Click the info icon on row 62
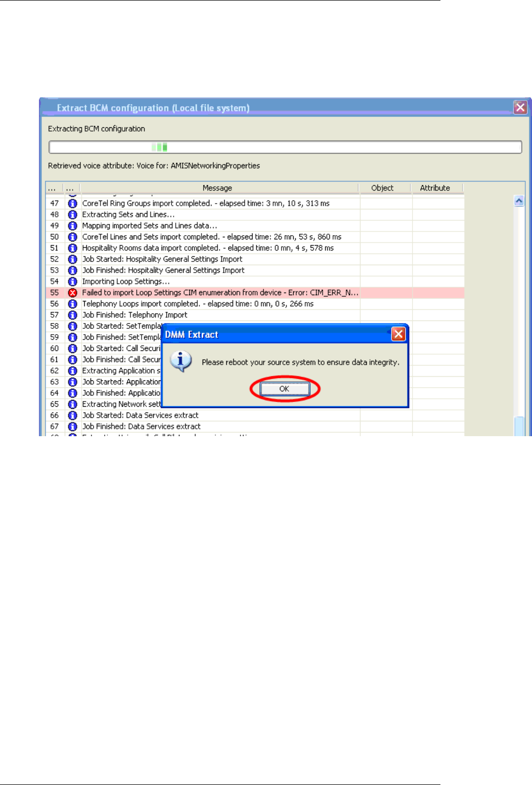The width and height of the screenshot is (532, 785). 73,371
